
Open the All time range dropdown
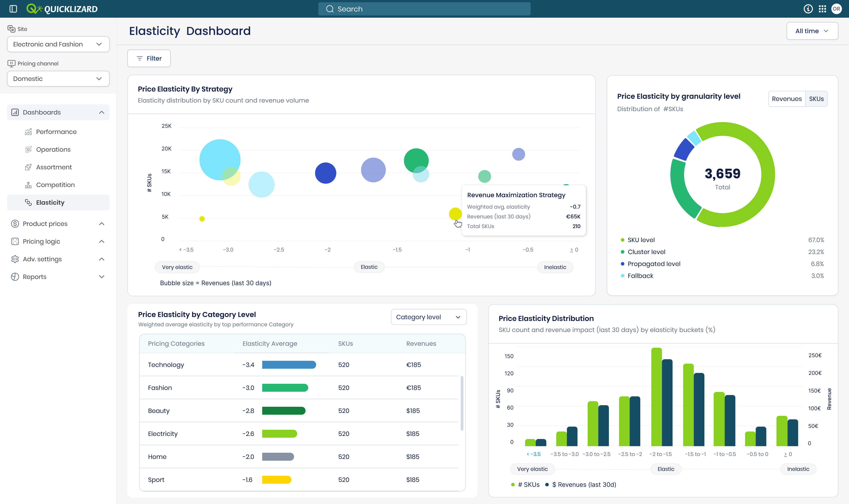[812, 31]
